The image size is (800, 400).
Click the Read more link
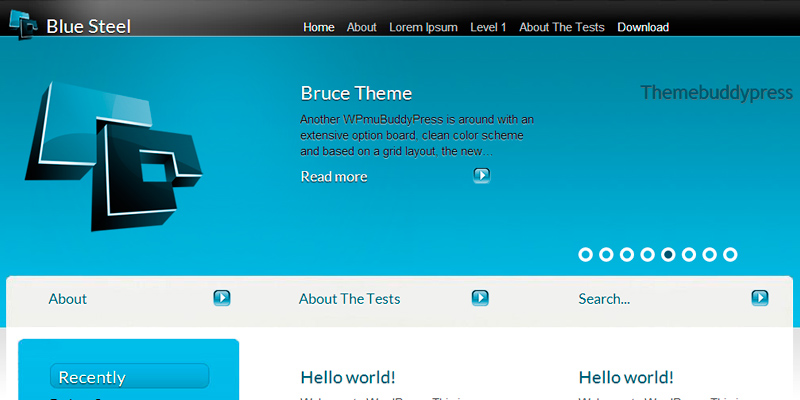pos(334,177)
